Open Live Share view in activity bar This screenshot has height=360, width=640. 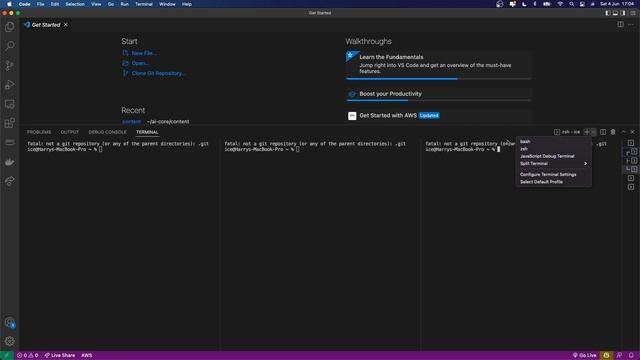coord(10,181)
